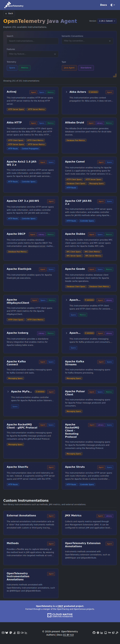This screenshot has width=120, height=644.
Task: Open the GitHub icon in footer
Action: [94, 633]
